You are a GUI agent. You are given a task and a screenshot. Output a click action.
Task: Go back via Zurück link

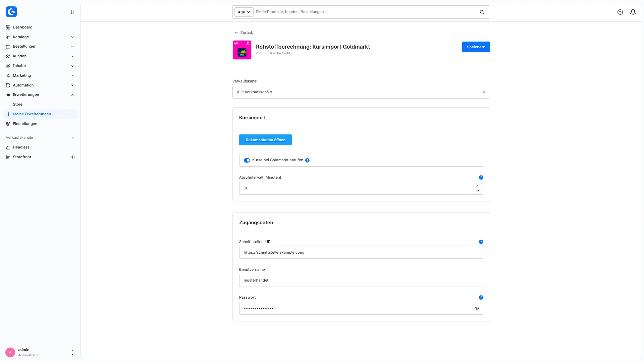click(244, 33)
